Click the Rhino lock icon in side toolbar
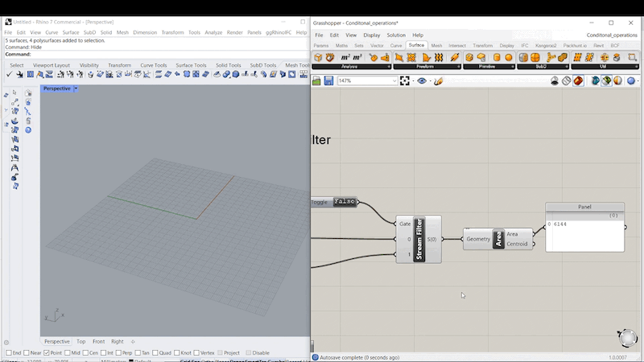 [28, 121]
